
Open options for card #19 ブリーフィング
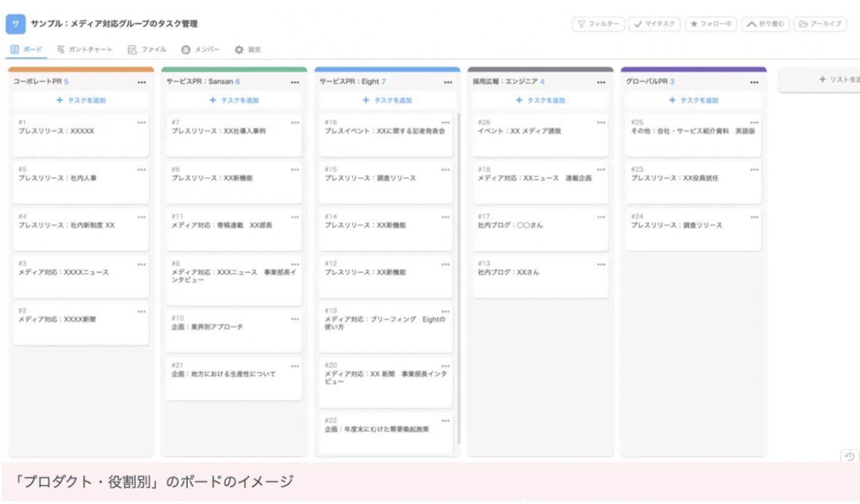click(x=445, y=311)
